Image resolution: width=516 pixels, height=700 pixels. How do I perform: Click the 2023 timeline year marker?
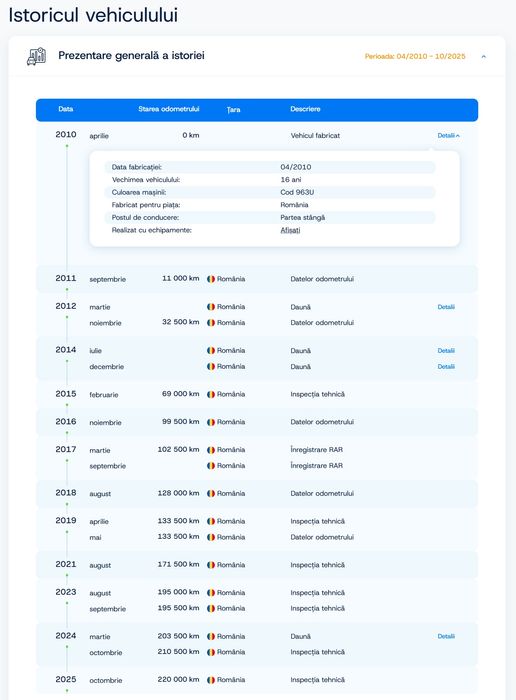point(66,592)
